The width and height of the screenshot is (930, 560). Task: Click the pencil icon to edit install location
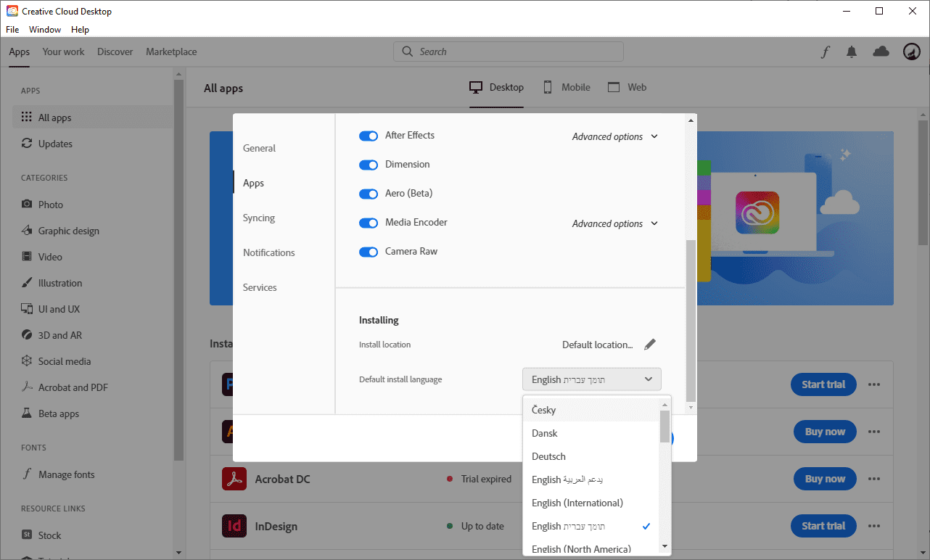[650, 345]
